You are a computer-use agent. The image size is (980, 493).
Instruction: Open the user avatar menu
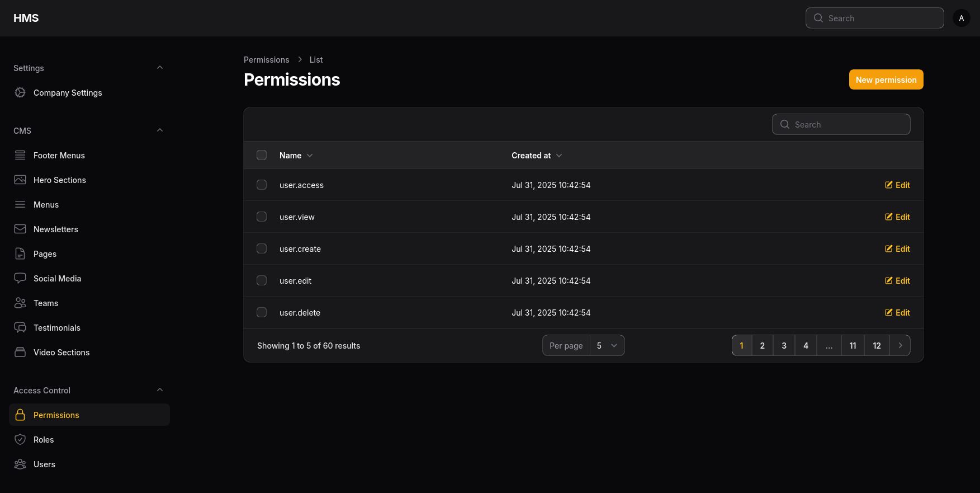962,18
